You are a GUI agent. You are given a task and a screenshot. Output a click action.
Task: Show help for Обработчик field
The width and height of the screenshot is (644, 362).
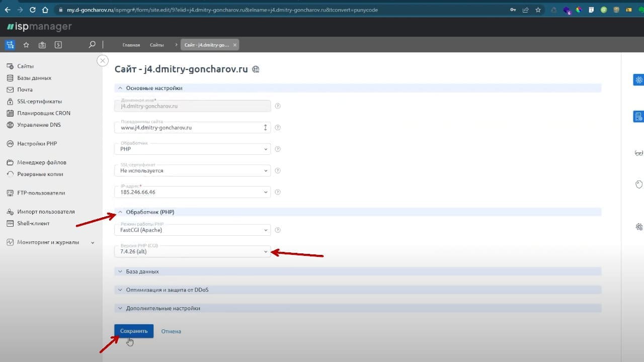[x=278, y=149]
